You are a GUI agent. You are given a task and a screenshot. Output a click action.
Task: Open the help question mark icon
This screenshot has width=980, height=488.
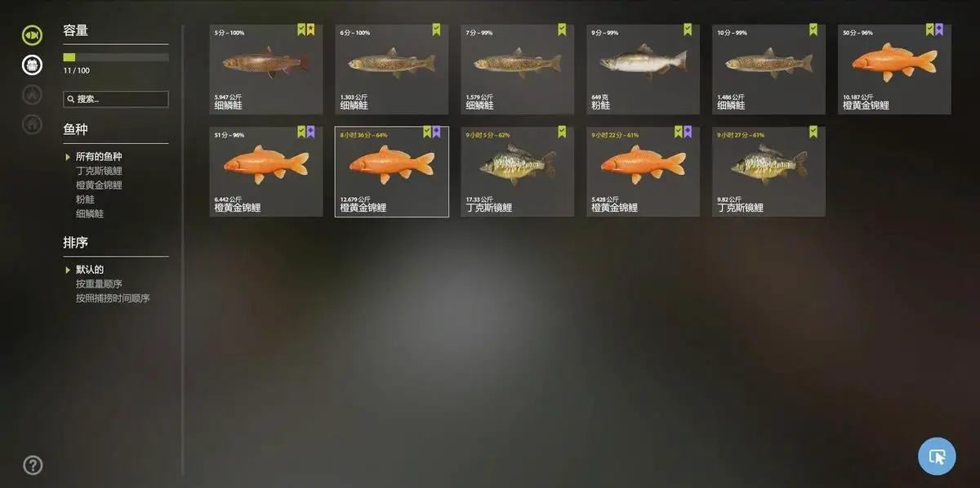(x=33, y=465)
